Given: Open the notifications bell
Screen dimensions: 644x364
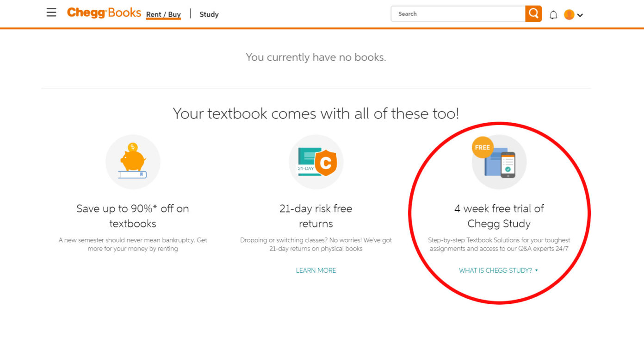Looking at the screenshot, I should pos(553,15).
